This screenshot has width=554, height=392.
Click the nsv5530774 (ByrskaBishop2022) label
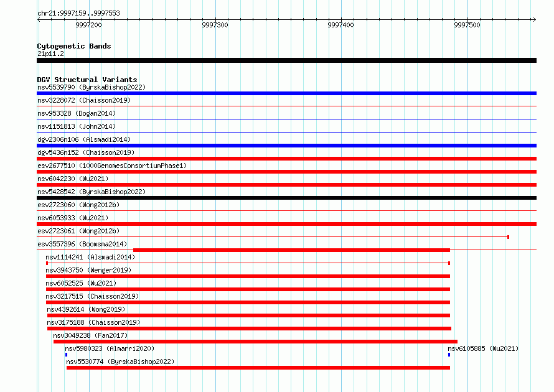[x=120, y=362]
